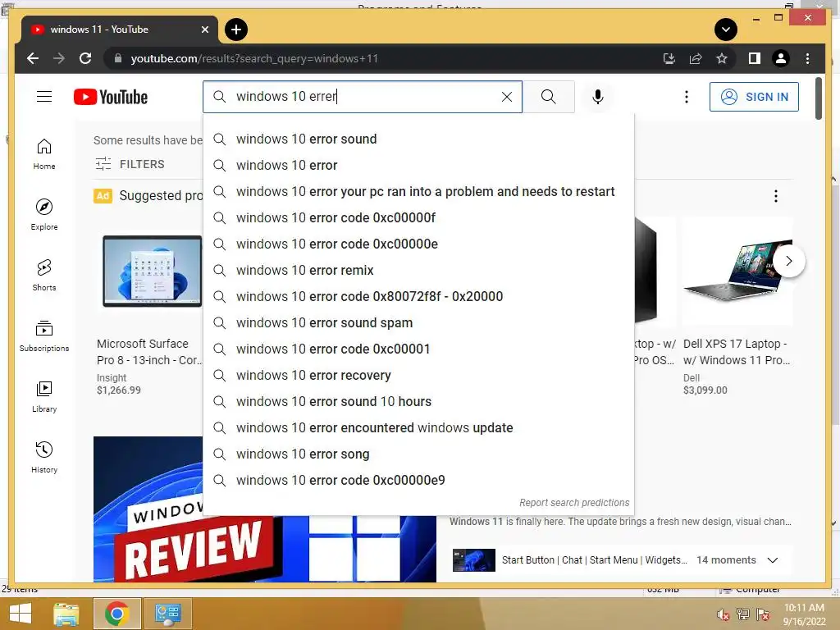840x630 pixels.
Task: Open the Chrome profile icon
Action: click(781, 58)
